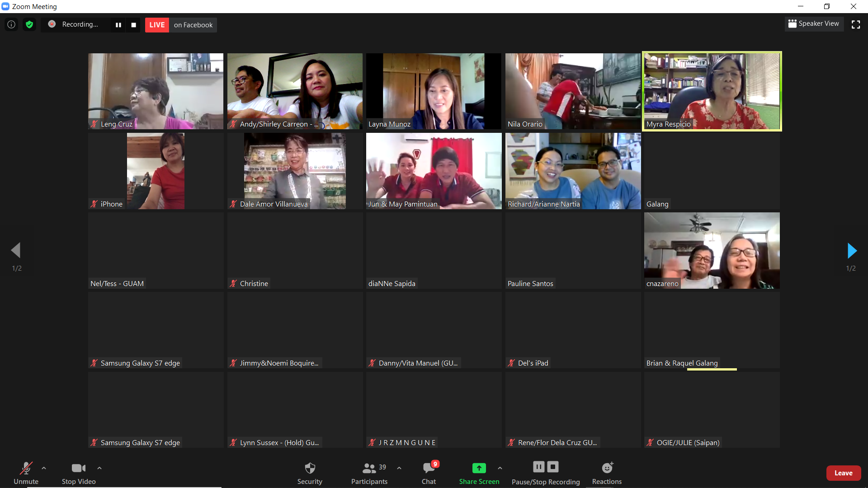This screenshot has height=488, width=868.
Task: Select Myra Respicio video tile
Action: point(712,91)
